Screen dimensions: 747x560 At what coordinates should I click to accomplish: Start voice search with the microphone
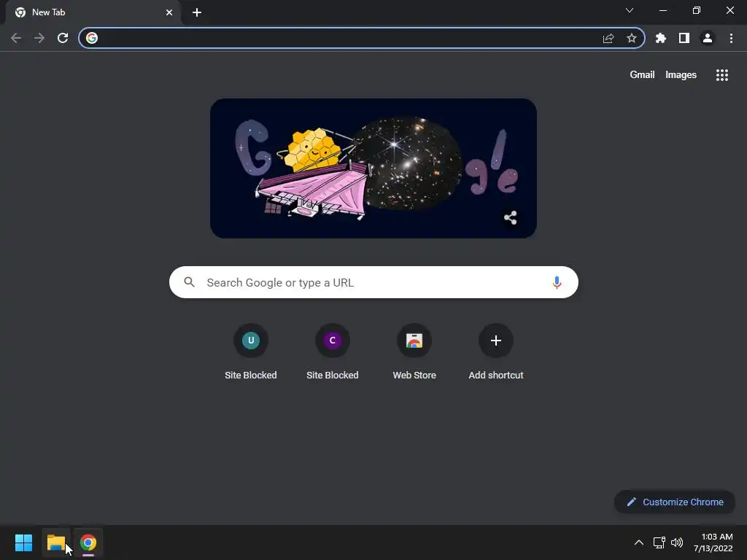557,282
